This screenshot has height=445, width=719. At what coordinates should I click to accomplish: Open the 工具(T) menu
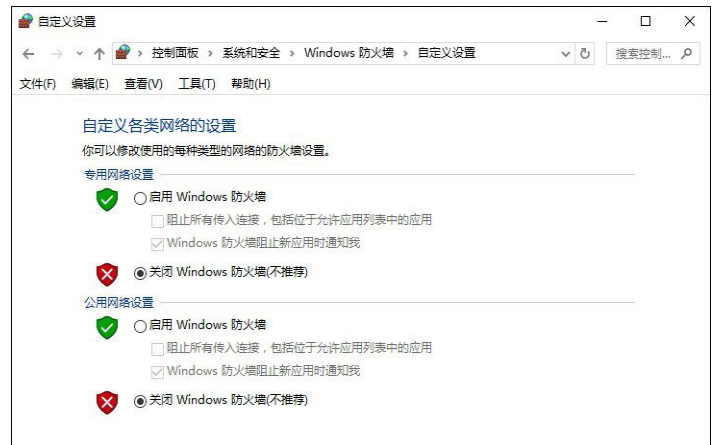click(196, 84)
